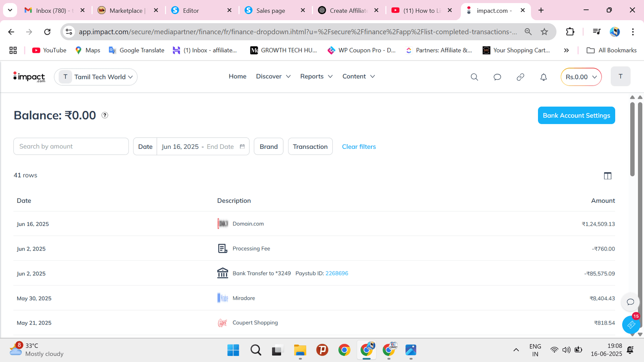Open the All Bookmarks folder
This screenshot has height=362, width=644.
coord(611,50)
